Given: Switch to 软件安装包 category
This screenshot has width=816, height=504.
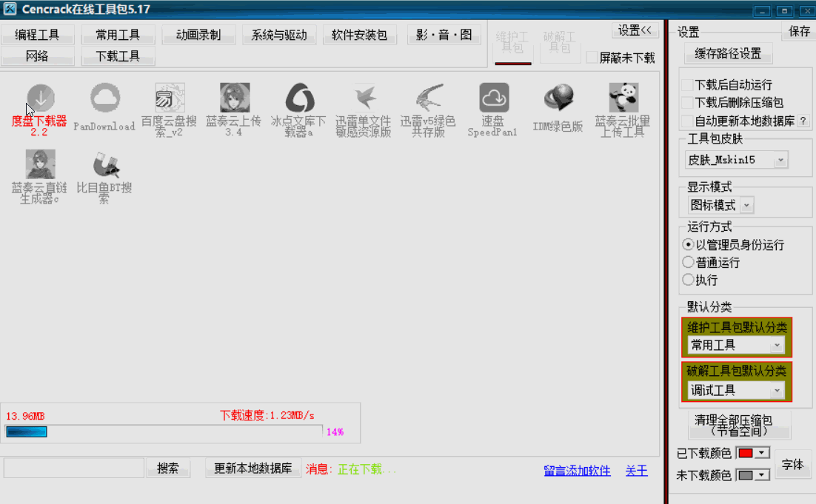Looking at the screenshot, I should 360,35.
